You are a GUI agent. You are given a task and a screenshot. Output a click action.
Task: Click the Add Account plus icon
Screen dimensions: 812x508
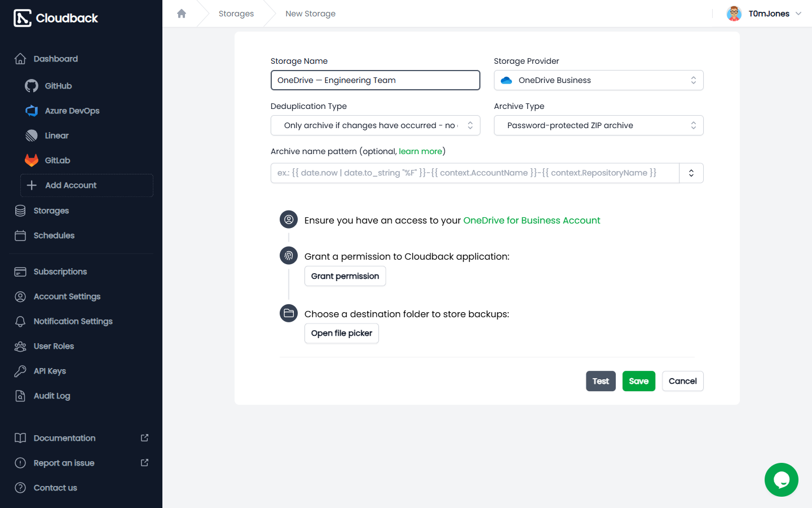[32, 185]
